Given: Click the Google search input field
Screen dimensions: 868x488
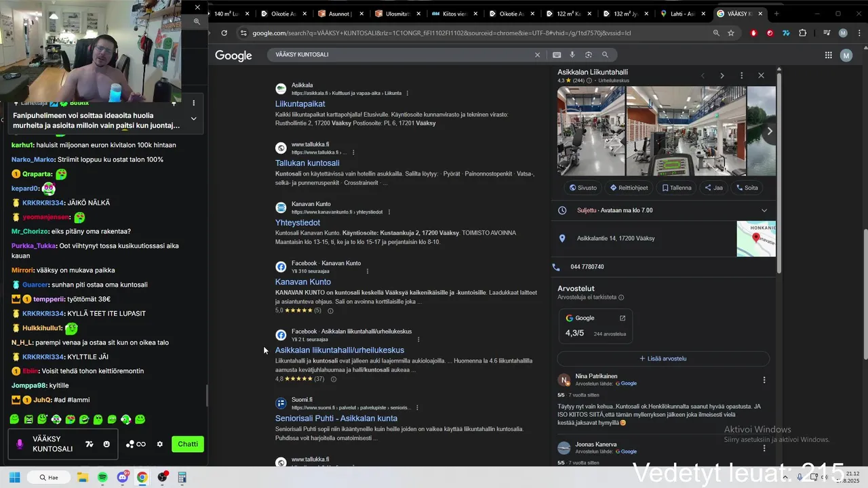Looking at the screenshot, I should pos(400,55).
